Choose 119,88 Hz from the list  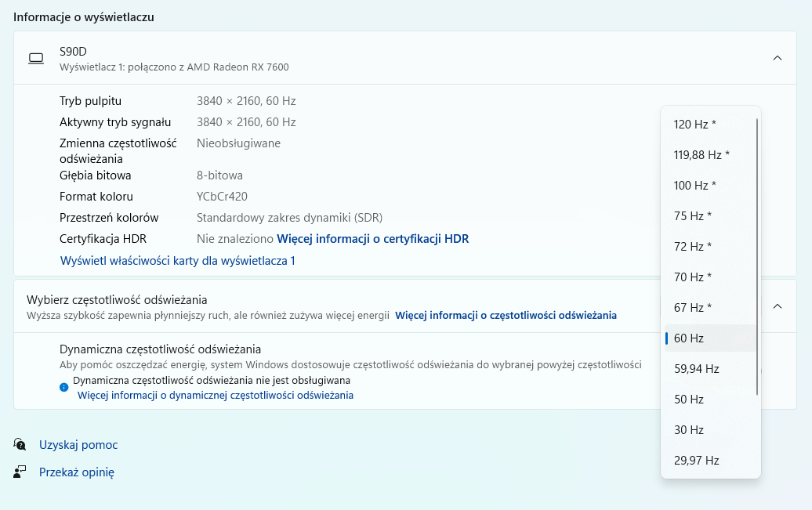(x=709, y=155)
